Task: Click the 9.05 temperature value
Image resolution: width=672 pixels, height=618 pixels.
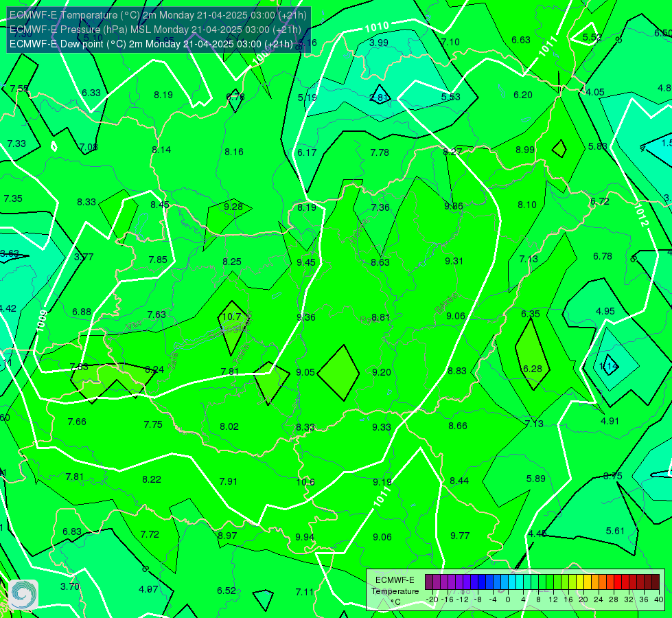Action: (x=305, y=372)
